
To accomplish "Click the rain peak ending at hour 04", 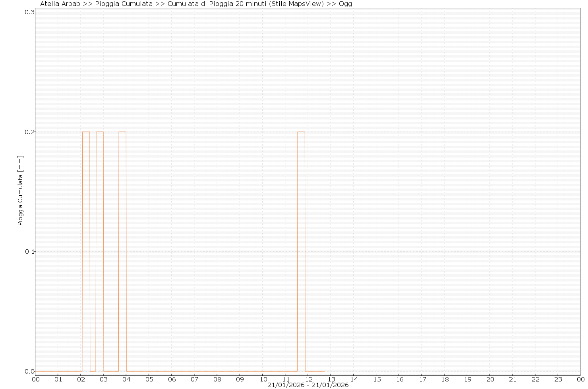I will coord(122,132).
